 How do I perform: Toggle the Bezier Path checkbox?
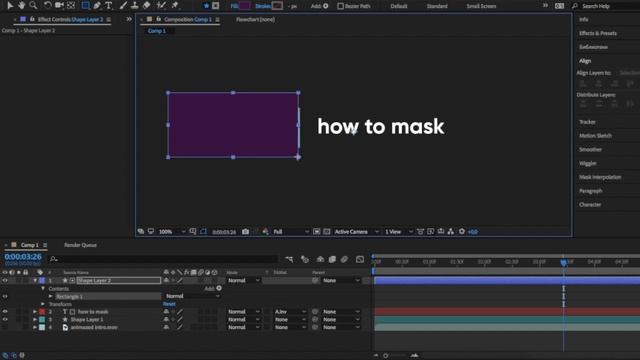tap(340, 6)
